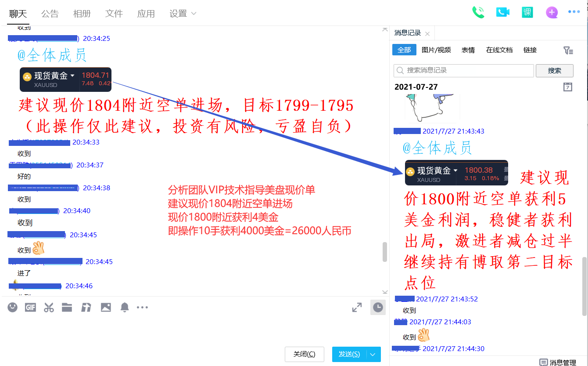This screenshot has height=366, width=588.
Task: Click the bell notification icon
Action: [x=125, y=308]
